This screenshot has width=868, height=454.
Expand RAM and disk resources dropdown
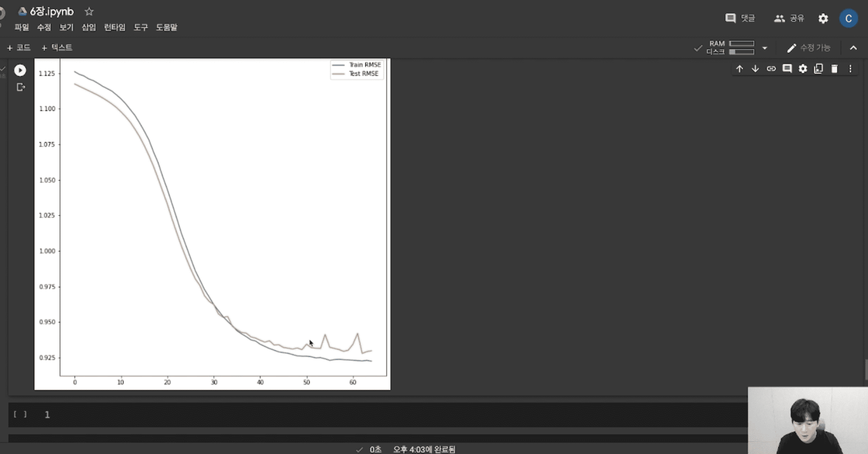pos(764,48)
